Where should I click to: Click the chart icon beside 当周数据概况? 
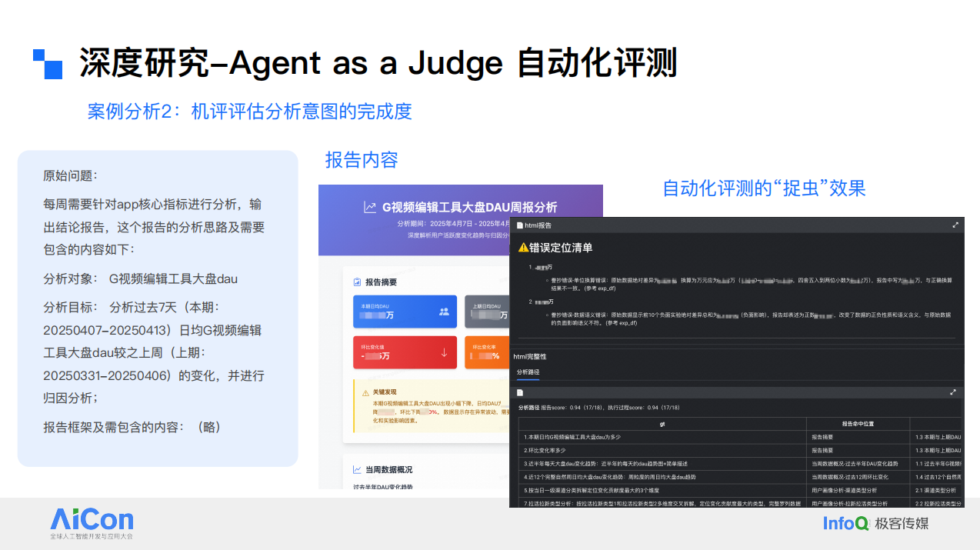[357, 469]
